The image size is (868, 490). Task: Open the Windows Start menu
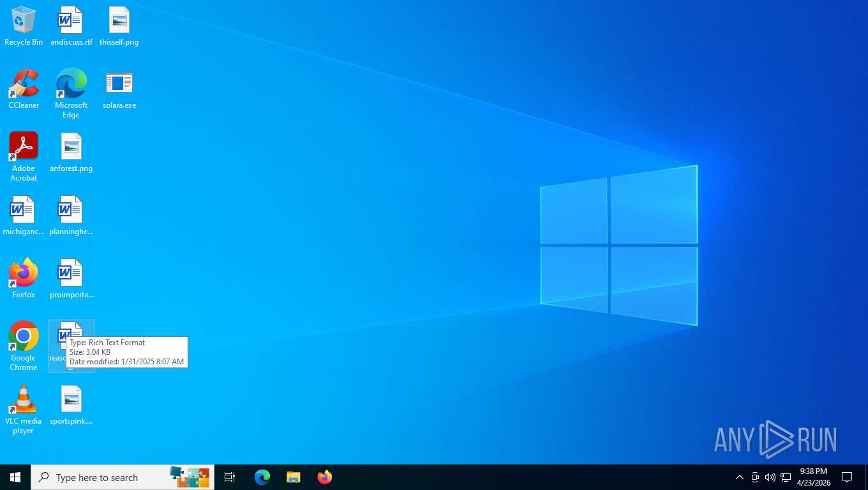coord(15,477)
